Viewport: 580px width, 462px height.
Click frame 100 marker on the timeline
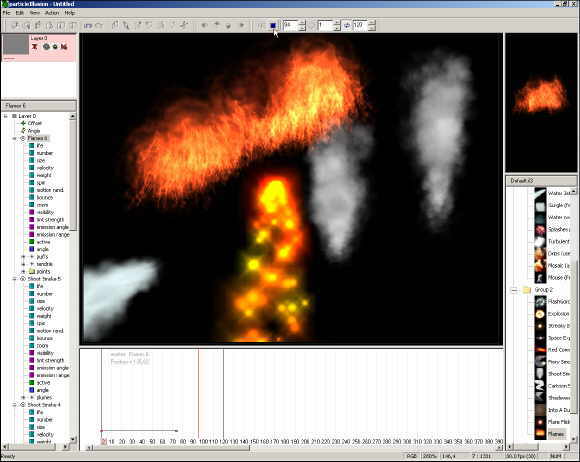click(203, 441)
